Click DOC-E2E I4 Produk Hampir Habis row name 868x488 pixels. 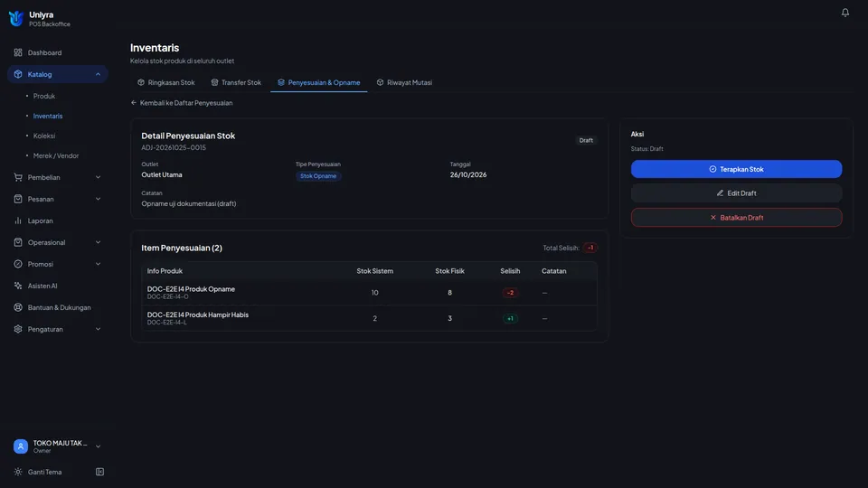(198, 314)
